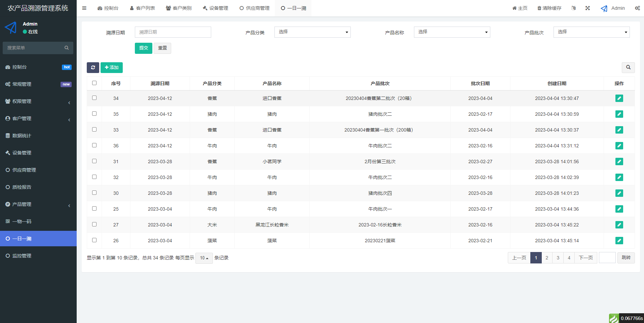Screen dimensions: 644x323
Task: Click the refresh icon above the table
Action: [93, 67]
